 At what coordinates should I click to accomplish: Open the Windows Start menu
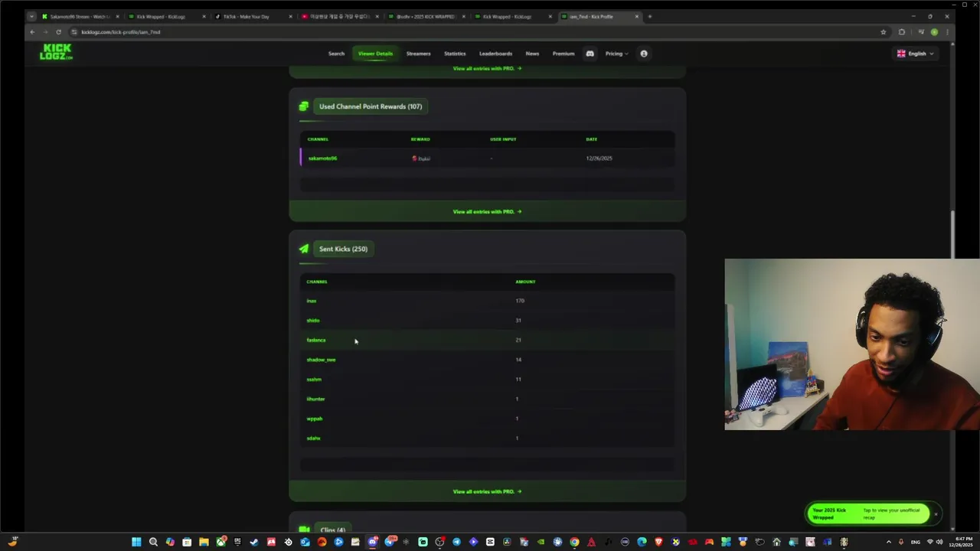point(136,542)
